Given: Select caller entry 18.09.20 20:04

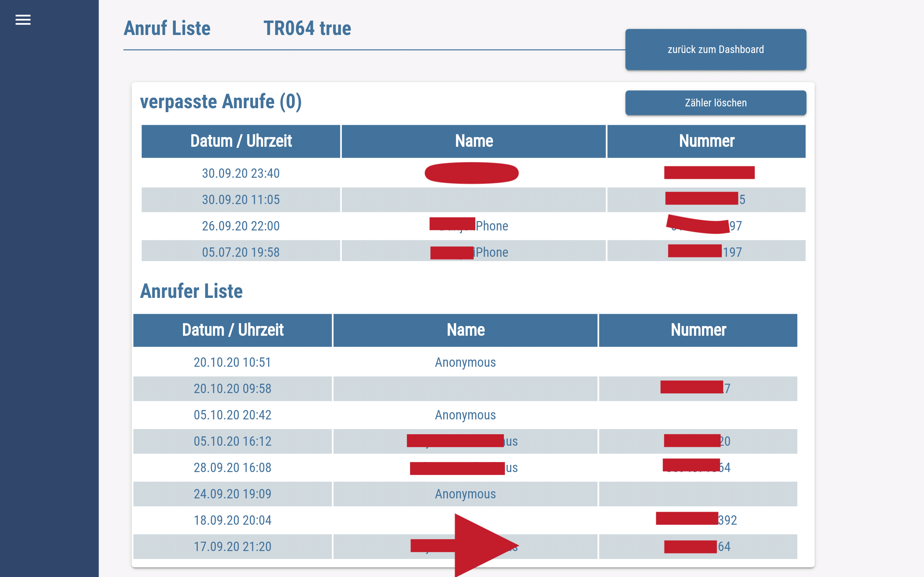Looking at the screenshot, I should (x=232, y=520).
